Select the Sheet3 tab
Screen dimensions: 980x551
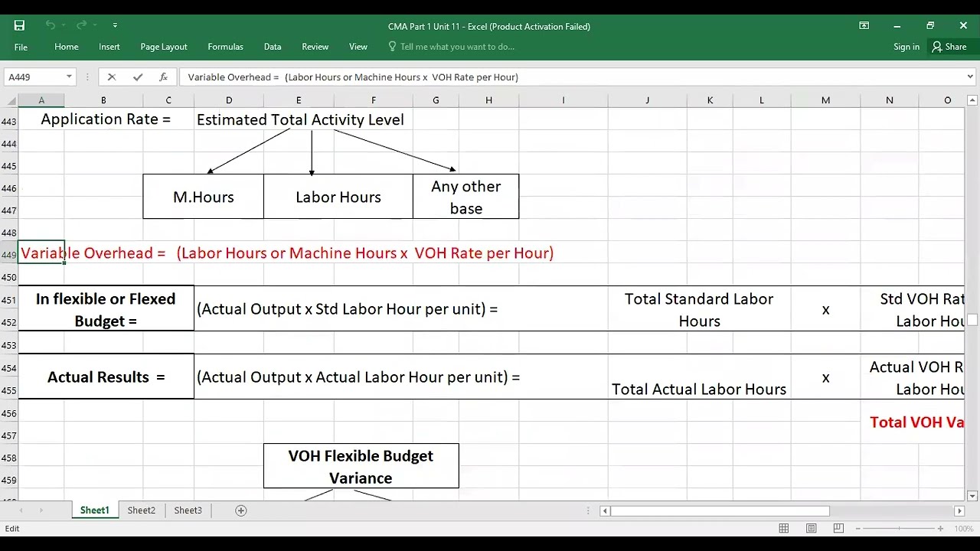(188, 510)
